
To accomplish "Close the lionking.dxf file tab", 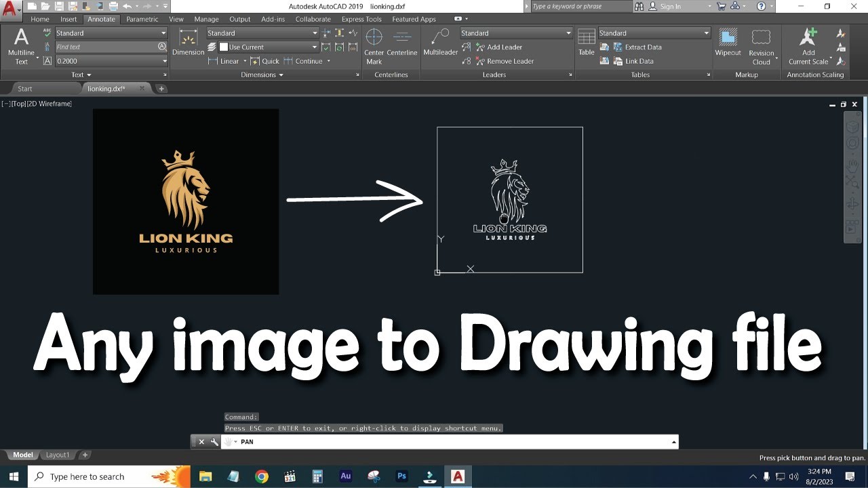I will [x=142, y=89].
